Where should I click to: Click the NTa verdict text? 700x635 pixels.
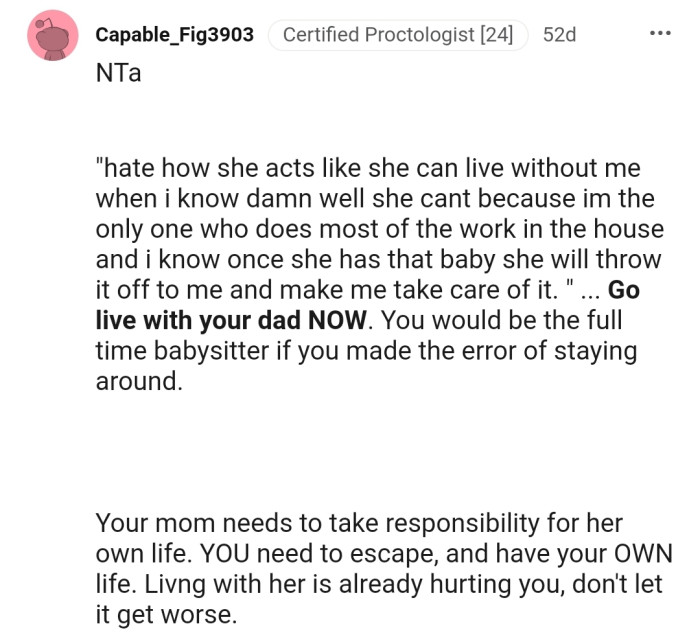tap(118, 76)
